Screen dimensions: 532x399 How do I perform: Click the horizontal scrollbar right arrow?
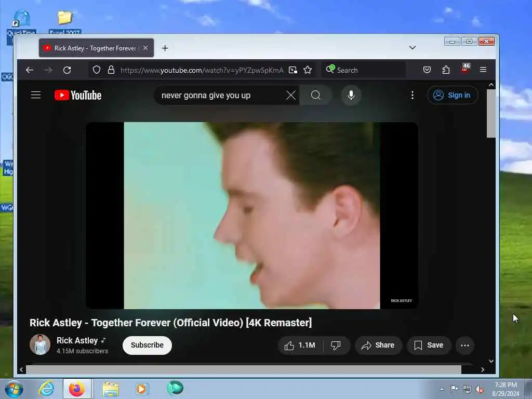(x=483, y=369)
